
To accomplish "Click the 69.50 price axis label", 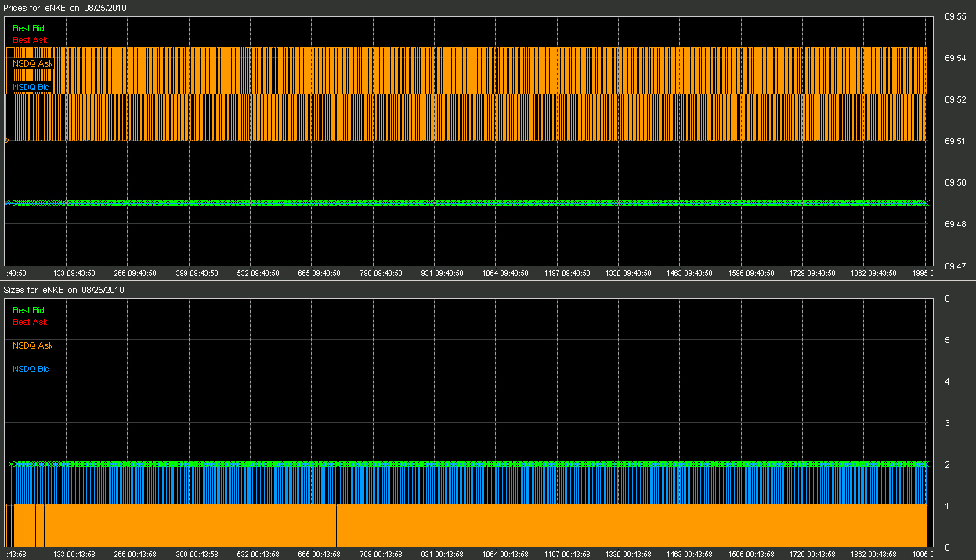I will tap(955, 182).
